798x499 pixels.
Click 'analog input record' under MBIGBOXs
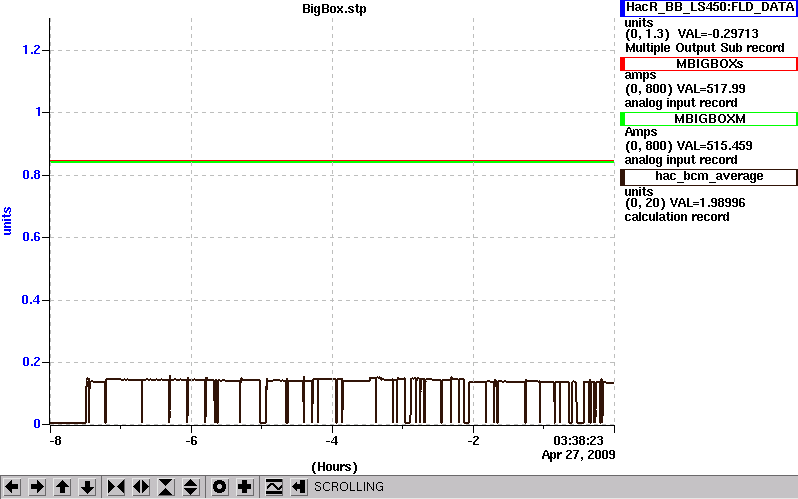[x=681, y=103]
